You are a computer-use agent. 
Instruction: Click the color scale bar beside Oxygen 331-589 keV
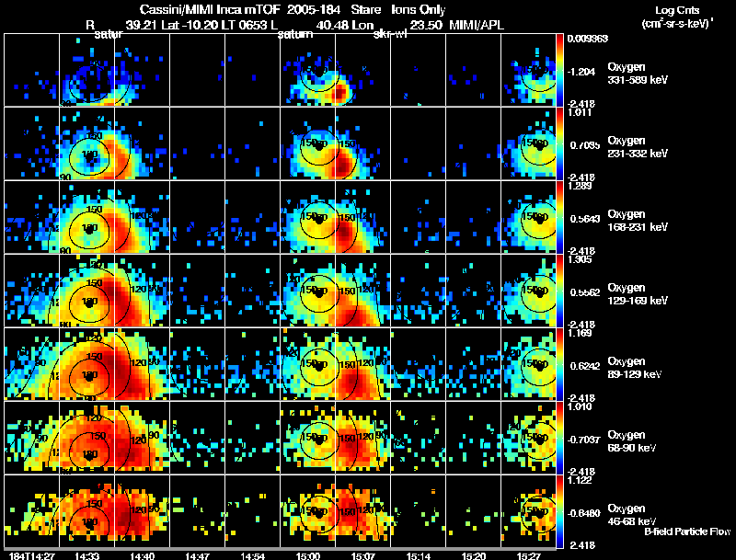tap(559, 70)
